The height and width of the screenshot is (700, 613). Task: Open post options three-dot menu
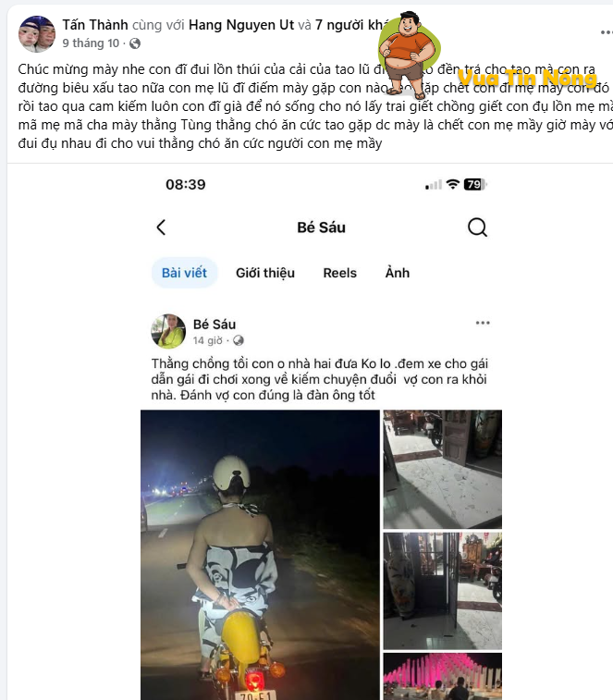click(x=607, y=32)
